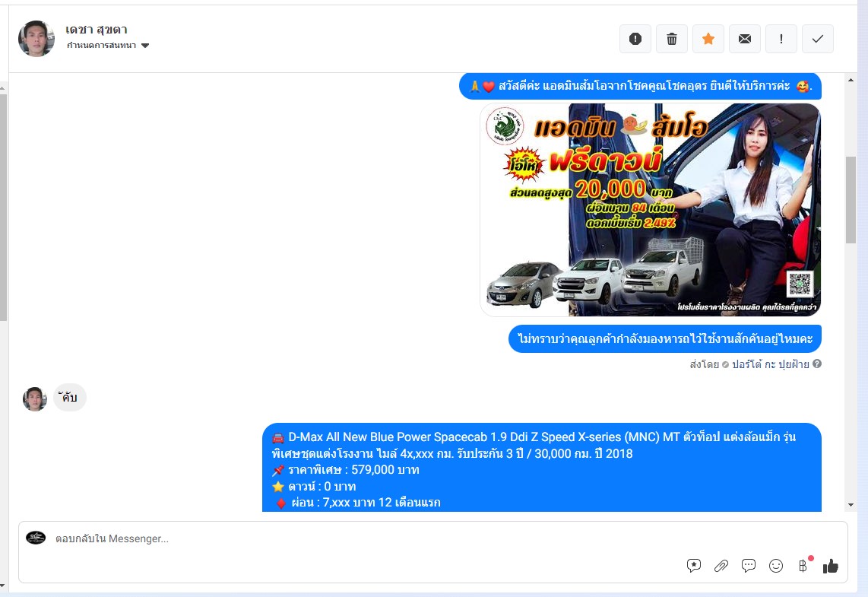Image resolution: width=868 pixels, height=597 pixels.
Task: Click the spam report octagon icon
Action: [635, 39]
